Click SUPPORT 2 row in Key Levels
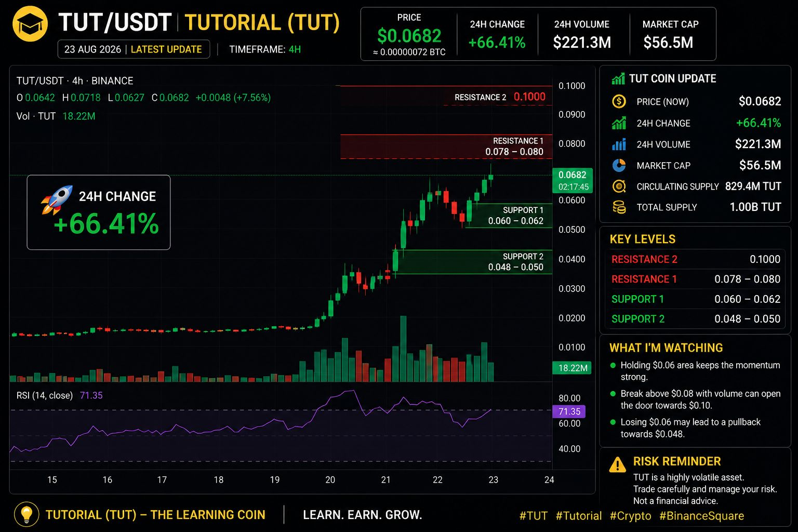The image size is (798, 532). (x=696, y=318)
